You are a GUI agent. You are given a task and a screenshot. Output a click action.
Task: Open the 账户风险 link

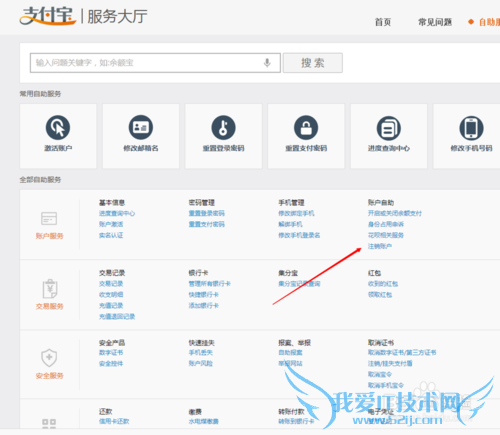(x=201, y=364)
